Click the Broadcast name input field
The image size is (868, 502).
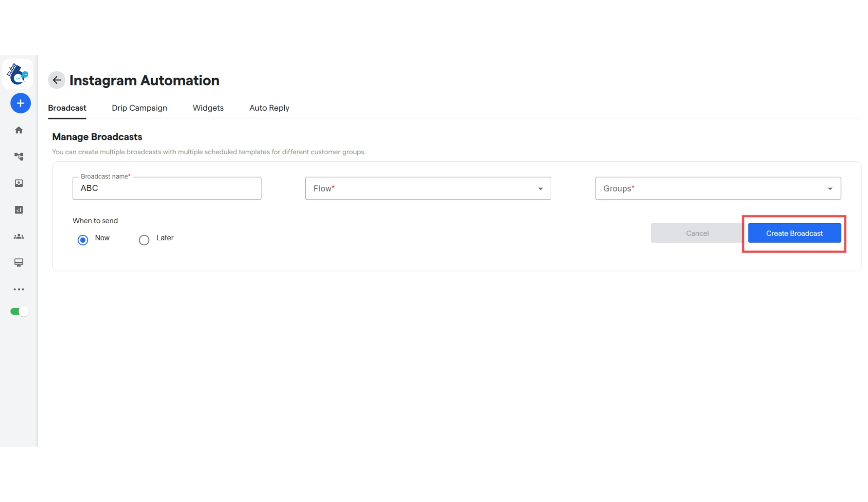click(167, 188)
